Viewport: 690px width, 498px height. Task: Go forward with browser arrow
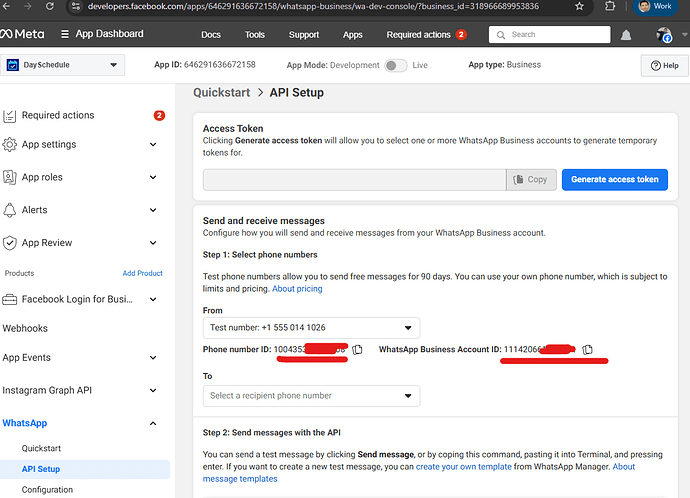27,6
